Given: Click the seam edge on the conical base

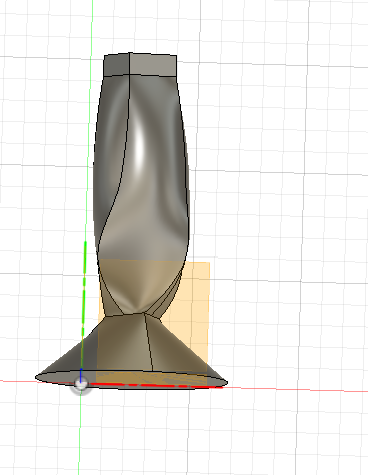Looking at the screenshot, I should (149, 342).
